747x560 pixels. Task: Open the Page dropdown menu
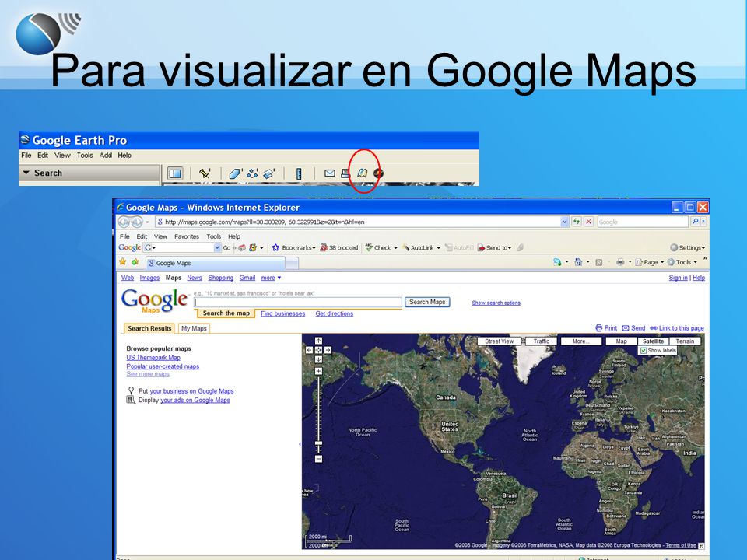pos(649,262)
